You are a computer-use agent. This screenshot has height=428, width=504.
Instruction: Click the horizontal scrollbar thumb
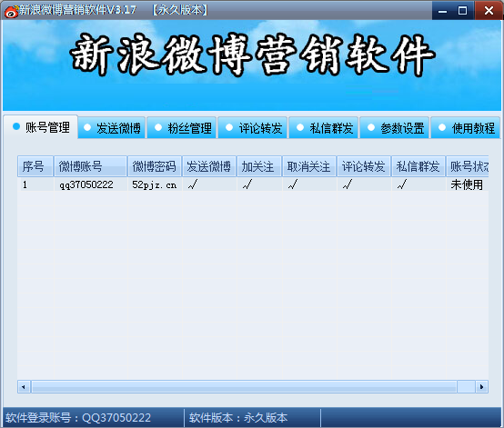pos(244,387)
